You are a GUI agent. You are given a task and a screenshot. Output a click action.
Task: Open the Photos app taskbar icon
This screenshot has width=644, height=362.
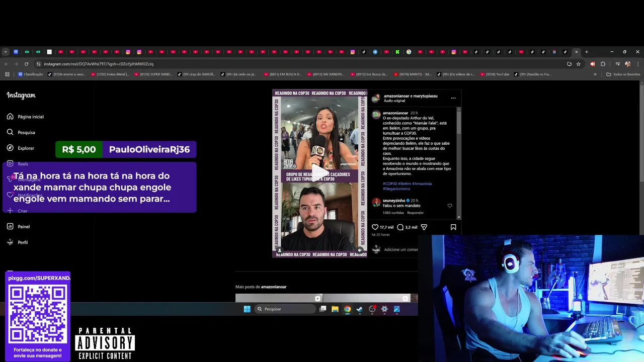397,309
